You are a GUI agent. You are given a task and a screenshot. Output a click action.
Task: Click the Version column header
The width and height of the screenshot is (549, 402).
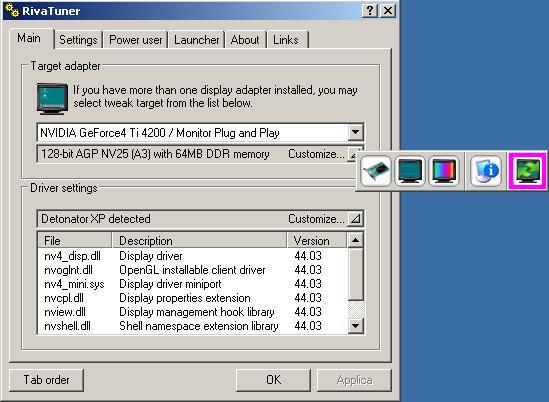(x=317, y=241)
